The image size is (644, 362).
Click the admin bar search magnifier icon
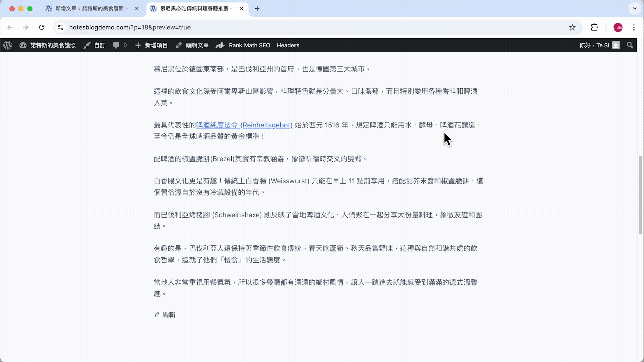tap(630, 45)
